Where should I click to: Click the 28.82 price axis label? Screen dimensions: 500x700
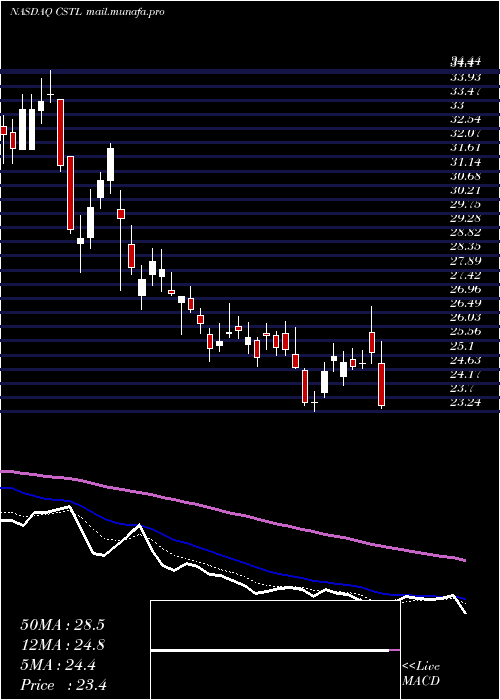[465, 233]
